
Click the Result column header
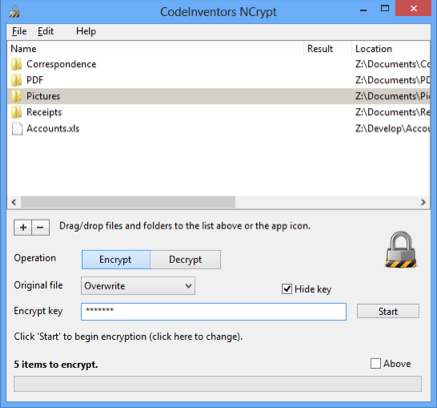[327, 49]
